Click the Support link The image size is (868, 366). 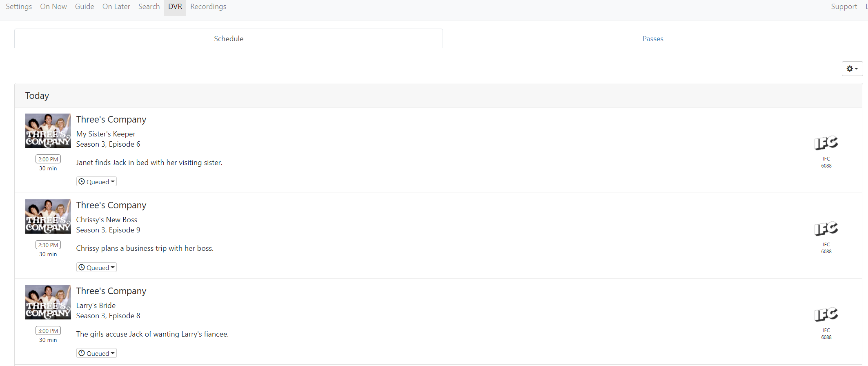tap(844, 7)
